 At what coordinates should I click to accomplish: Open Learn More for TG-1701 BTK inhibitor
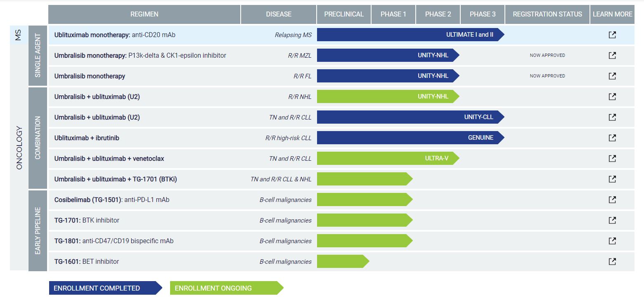(612, 220)
